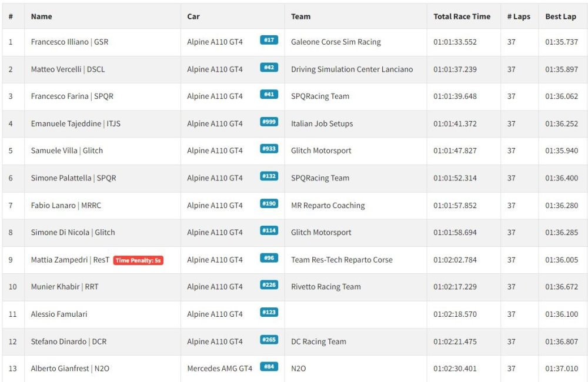588x382 pixels.
Task: Select the #999 car number badge
Action: point(269,122)
